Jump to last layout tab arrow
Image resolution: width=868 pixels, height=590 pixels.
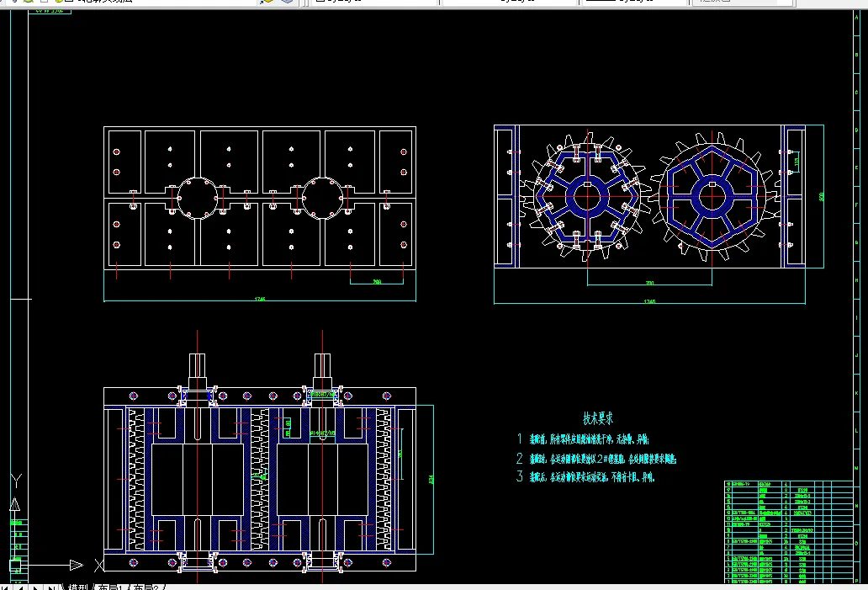[50, 587]
